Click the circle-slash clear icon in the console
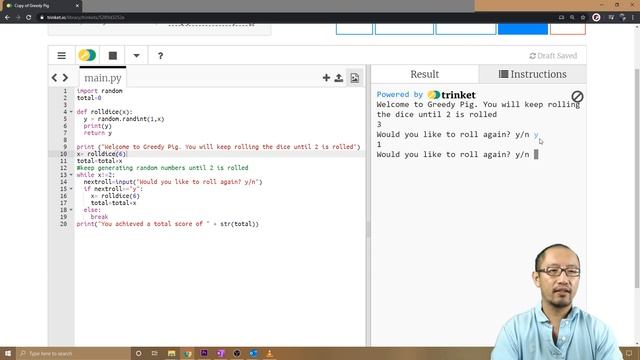The width and height of the screenshot is (640, 360). (x=577, y=96)
